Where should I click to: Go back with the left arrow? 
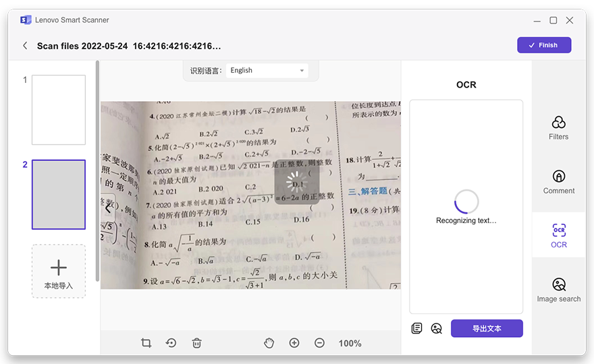tap(25, 46)
